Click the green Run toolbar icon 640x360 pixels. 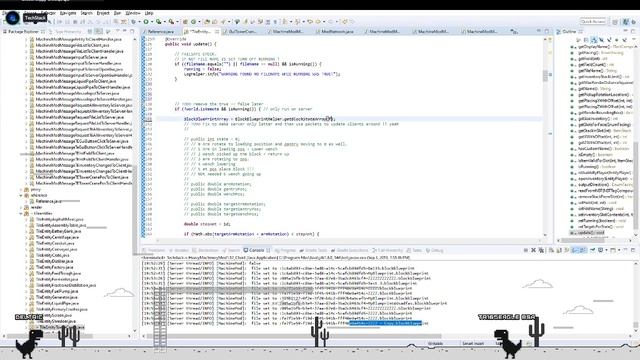pos(146,22)
